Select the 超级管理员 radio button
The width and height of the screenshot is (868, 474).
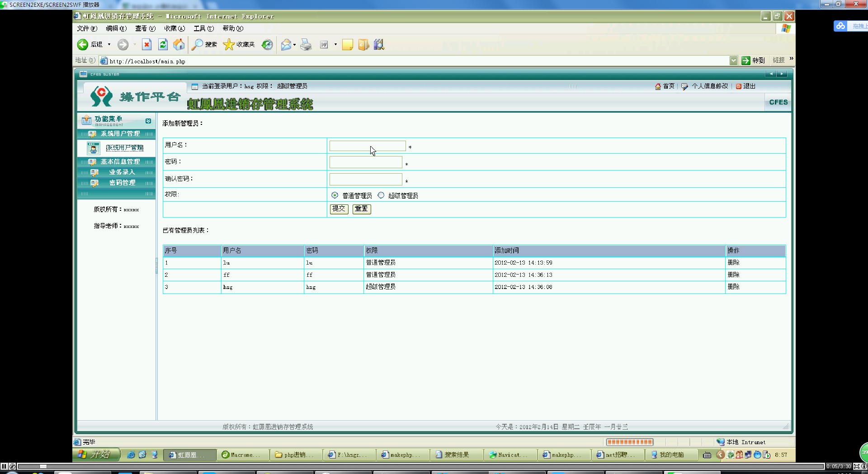pos(381,195)
